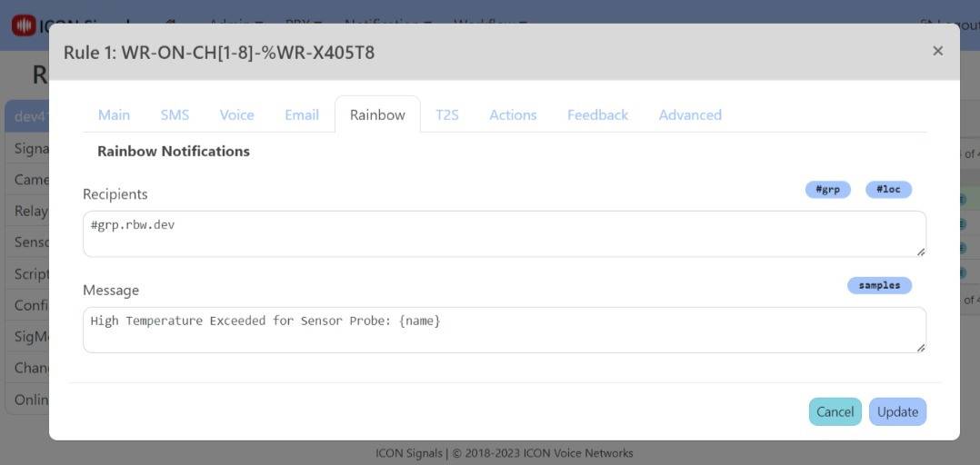Viewport: 980px width, 465px height.
Task: Insert the #grp recipient tag
Action: pos(827,190)
